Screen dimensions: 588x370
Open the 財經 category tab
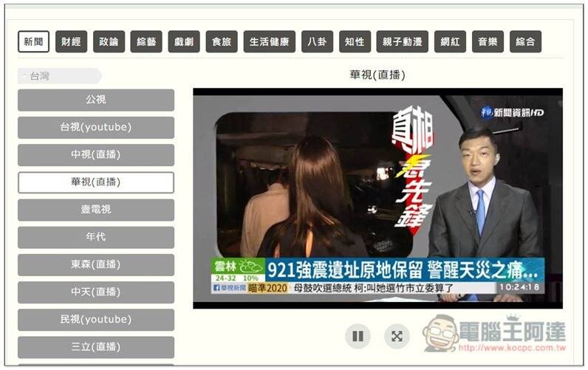pos(71,41)
